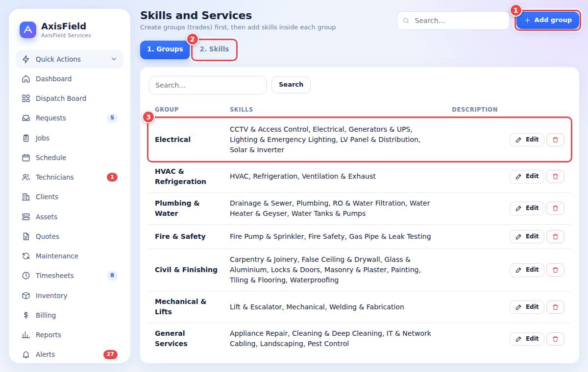
Task: Open Timesheets in sidebar
Action: click(70, 276)
